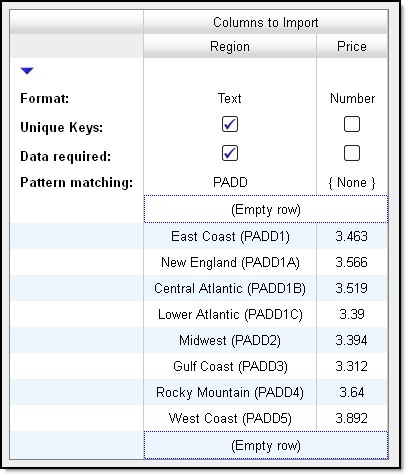The image size is (407, 475).
Task: Click the Columns to Import header
Action: (266, 22)
